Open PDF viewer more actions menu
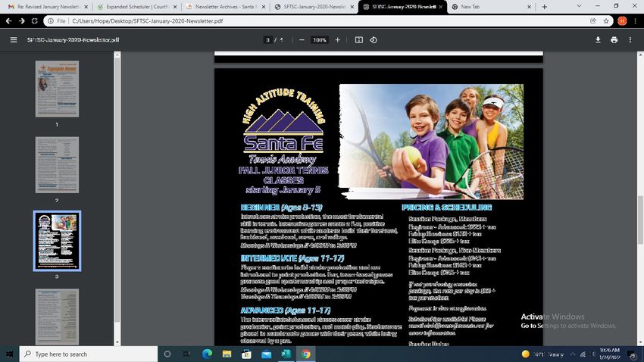Screen dimensions: 644x362 [630, 40]
